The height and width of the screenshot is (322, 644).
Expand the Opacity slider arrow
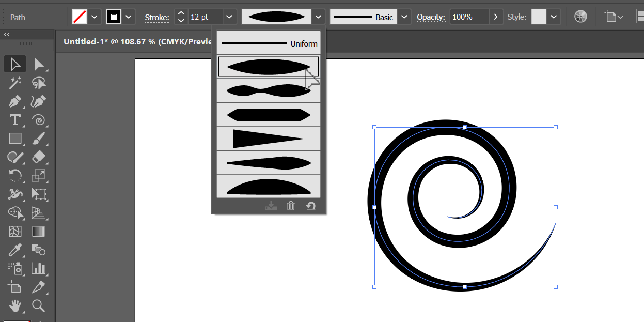click(496, 17)
